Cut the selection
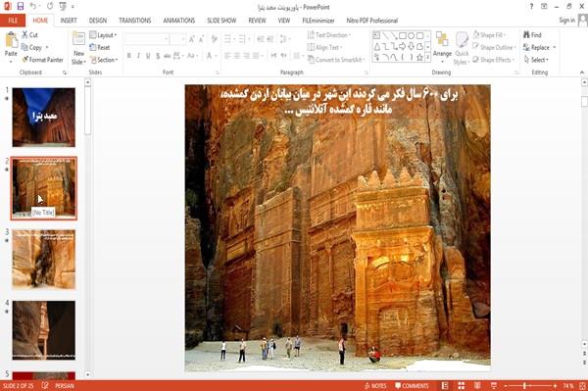 (x=29, y=35)
